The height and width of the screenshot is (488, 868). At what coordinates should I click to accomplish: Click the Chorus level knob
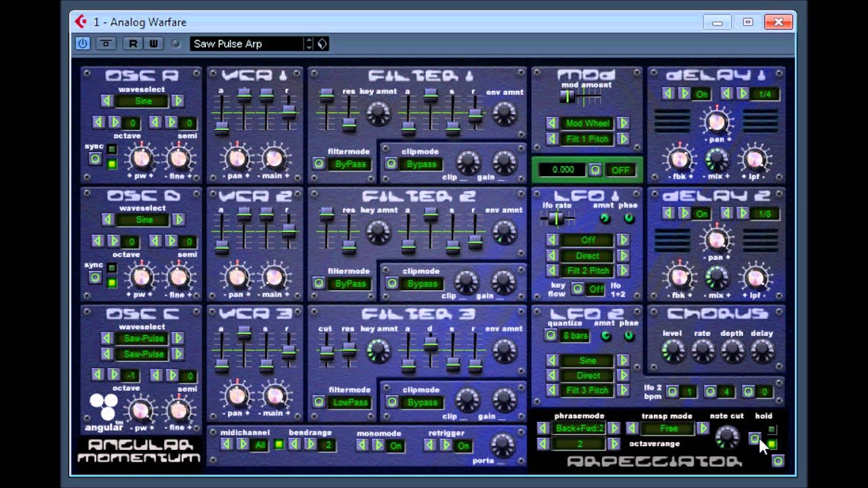[673, 351]
